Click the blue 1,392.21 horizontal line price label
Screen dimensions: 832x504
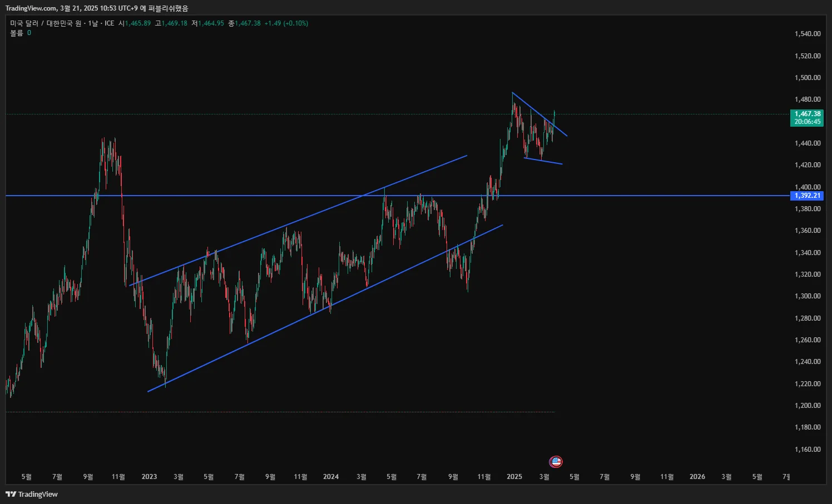[x=807, y=196]
